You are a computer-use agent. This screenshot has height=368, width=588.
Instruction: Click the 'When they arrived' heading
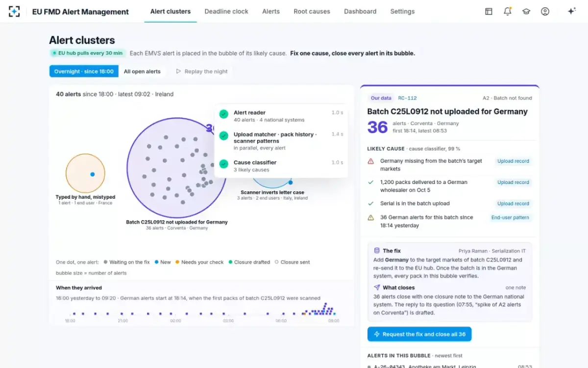[x=79, y=288]
